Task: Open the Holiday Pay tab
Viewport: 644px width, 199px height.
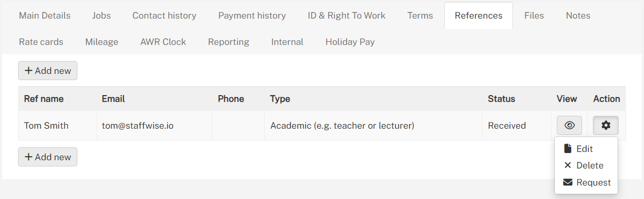Action: [x=350, y=42]
